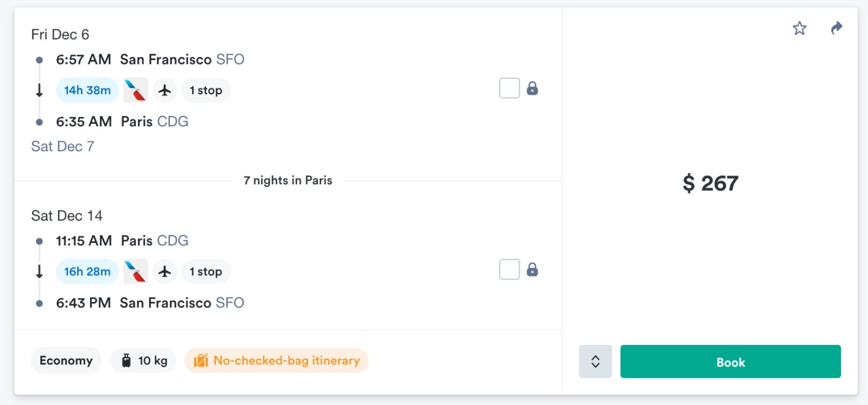Click the outbound flight airline logo
Screen dimensions: 868x405
pos(135,90)
